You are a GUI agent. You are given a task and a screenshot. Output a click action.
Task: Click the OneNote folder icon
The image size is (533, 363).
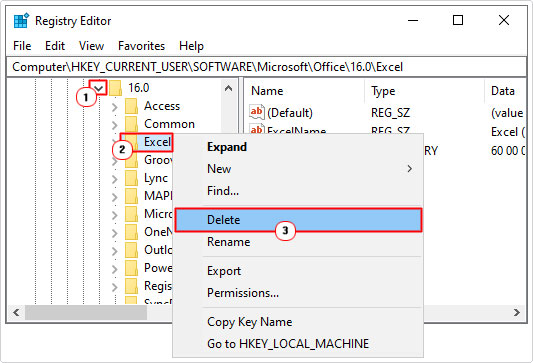tap(132, 232)
